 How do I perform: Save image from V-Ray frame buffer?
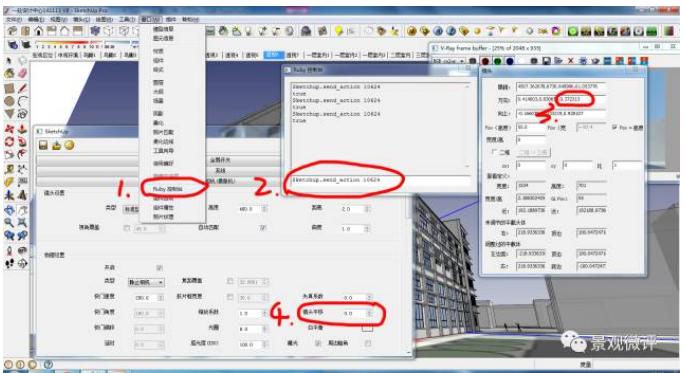click(x=546, y=61)
